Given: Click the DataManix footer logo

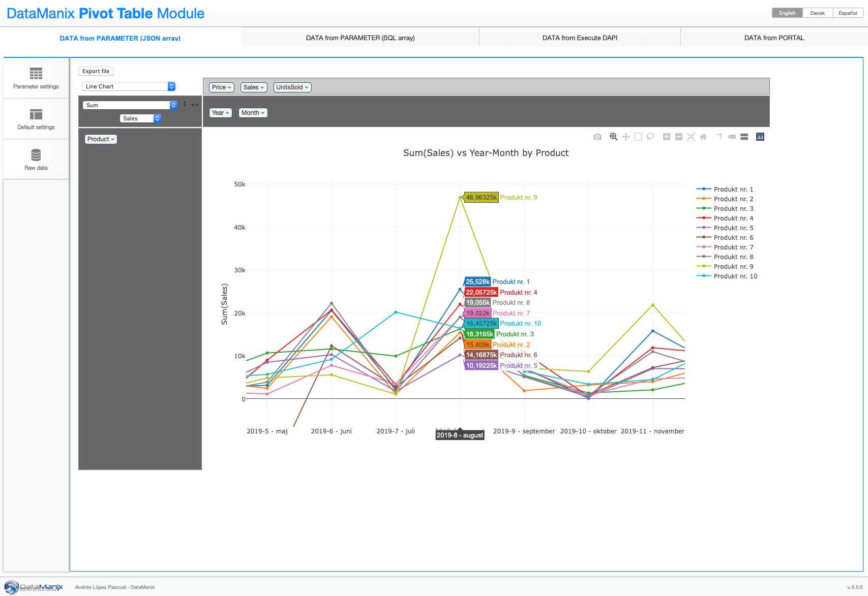Looking at the screenshot, I should click(x=34, y=587).
